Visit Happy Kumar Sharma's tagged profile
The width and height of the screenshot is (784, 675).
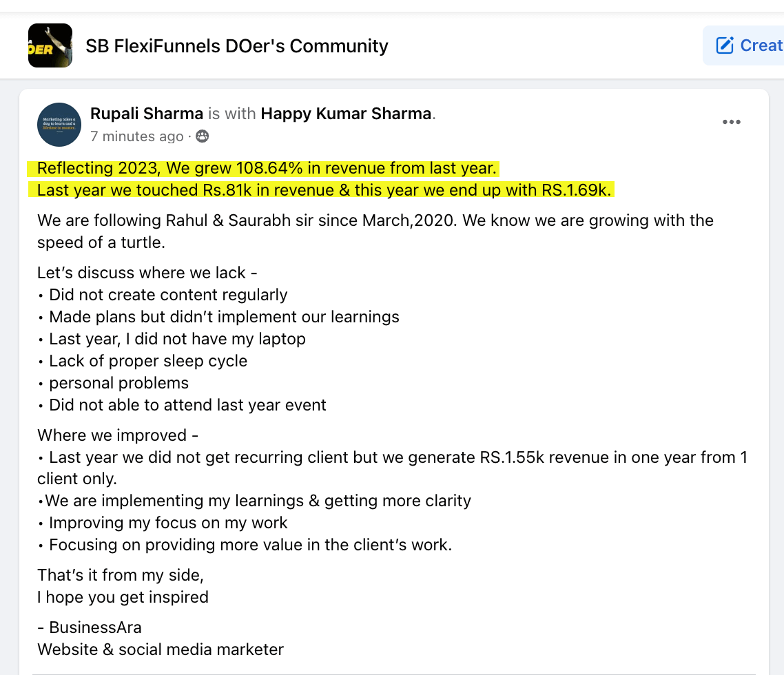tap(345, 114)
